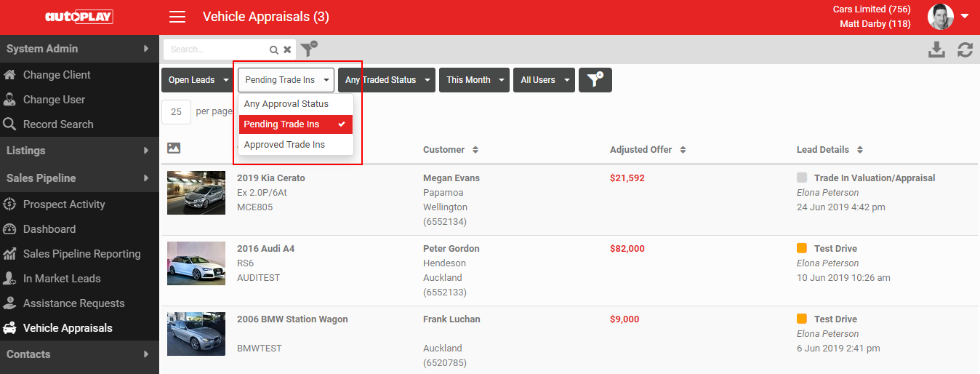Image resolution: width=980 pixels, height=374 pixels.
Task: Click the Customer column sort arrows
Action: (475, 150)
